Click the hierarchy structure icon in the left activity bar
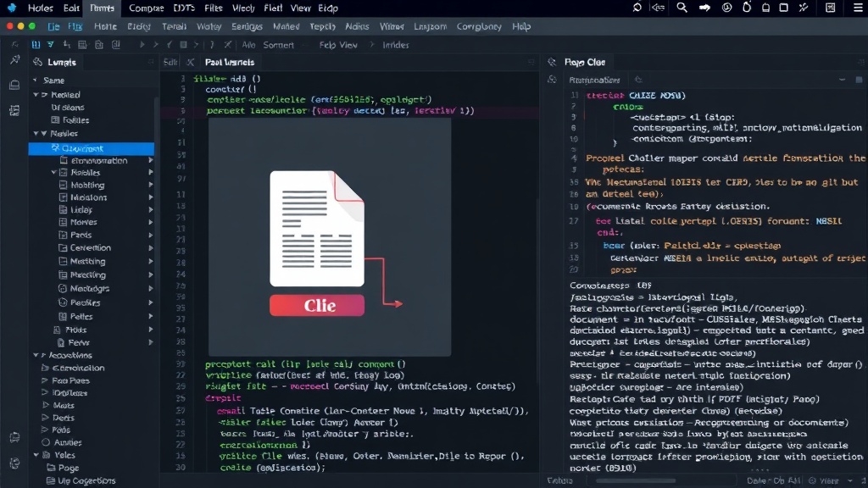The height and width of the screenshot is (488, 868). (x=14, y=110)
